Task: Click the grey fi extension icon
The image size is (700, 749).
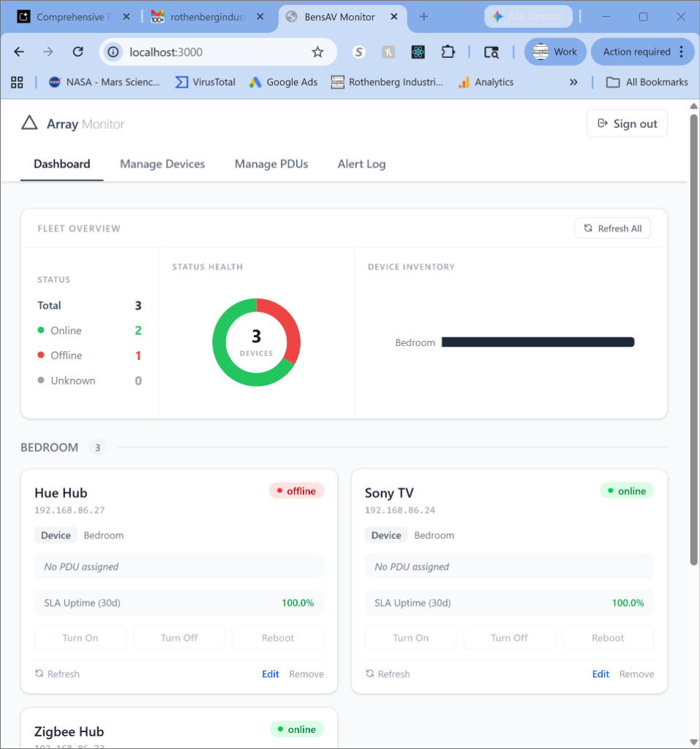Action: coord(388,52)
